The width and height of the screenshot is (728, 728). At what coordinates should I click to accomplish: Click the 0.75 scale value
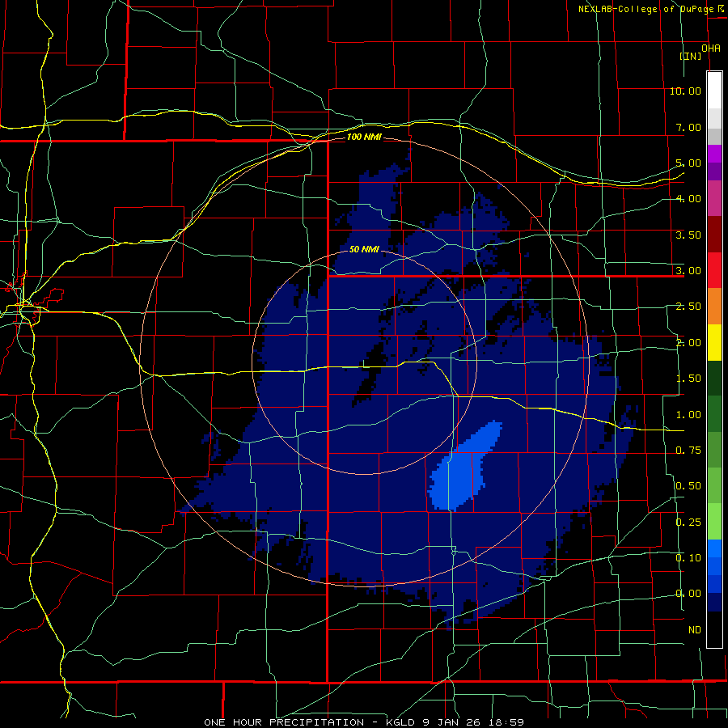tap(688, 451)
